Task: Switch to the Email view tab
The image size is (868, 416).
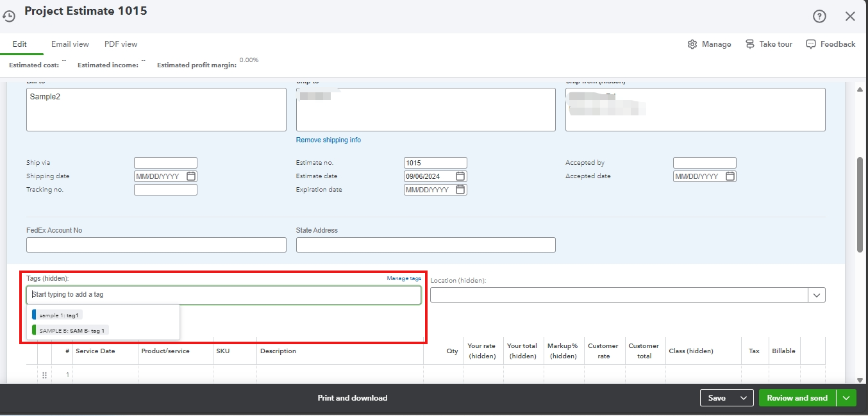Action: click(x=70, y=44)
